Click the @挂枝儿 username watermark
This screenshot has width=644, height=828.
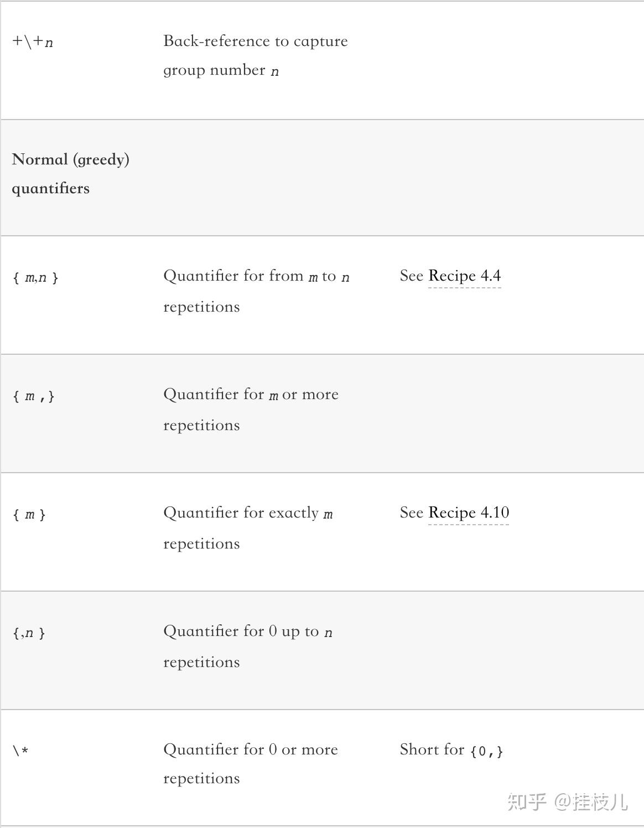(591, 801)
